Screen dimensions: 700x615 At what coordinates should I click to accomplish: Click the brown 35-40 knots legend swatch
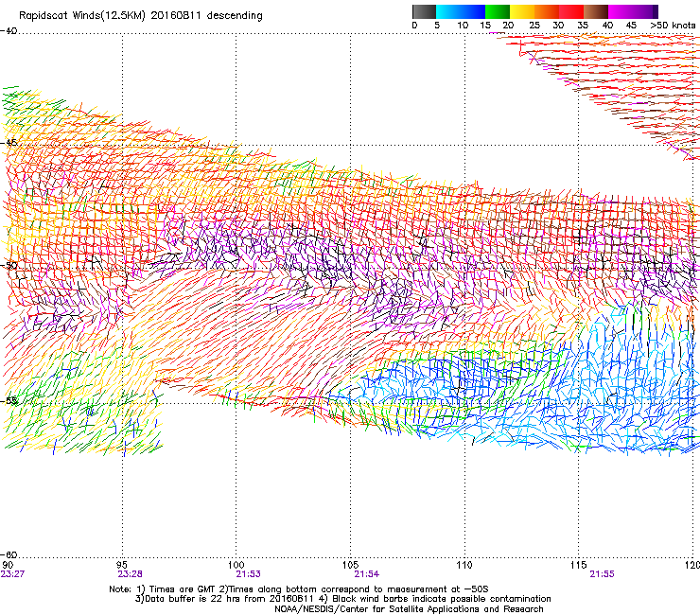point(596,11)
